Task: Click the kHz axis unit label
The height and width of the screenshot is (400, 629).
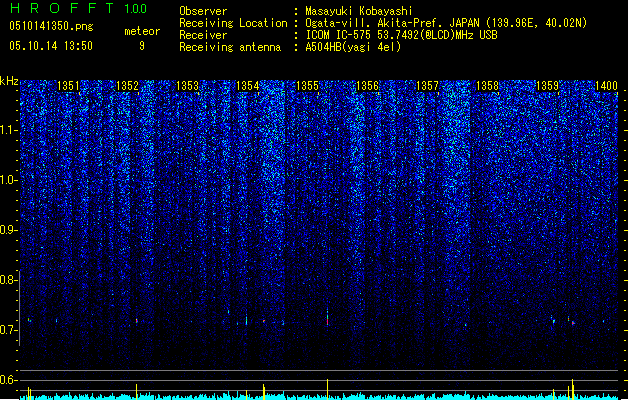Action: tap(9, 81)
